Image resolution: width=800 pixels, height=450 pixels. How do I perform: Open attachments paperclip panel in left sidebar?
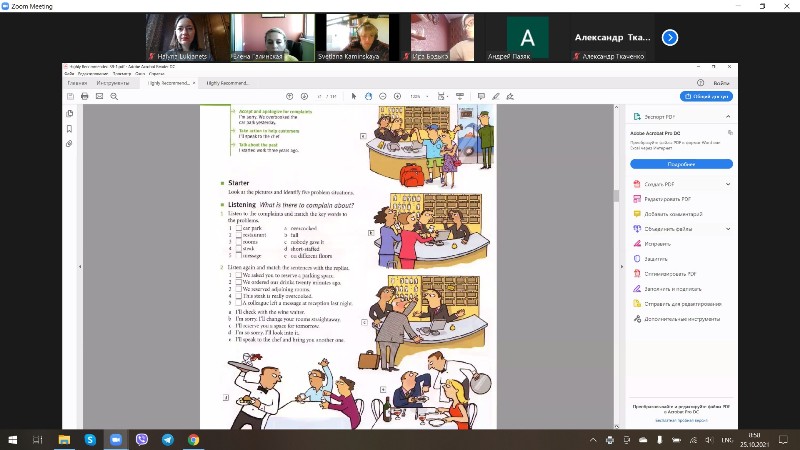coord(69,144)
